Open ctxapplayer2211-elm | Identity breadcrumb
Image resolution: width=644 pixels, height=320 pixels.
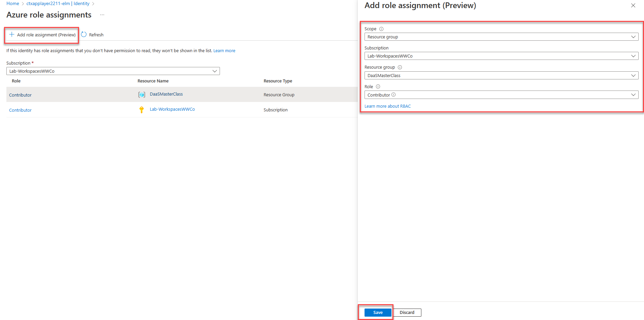coord(58,4)
